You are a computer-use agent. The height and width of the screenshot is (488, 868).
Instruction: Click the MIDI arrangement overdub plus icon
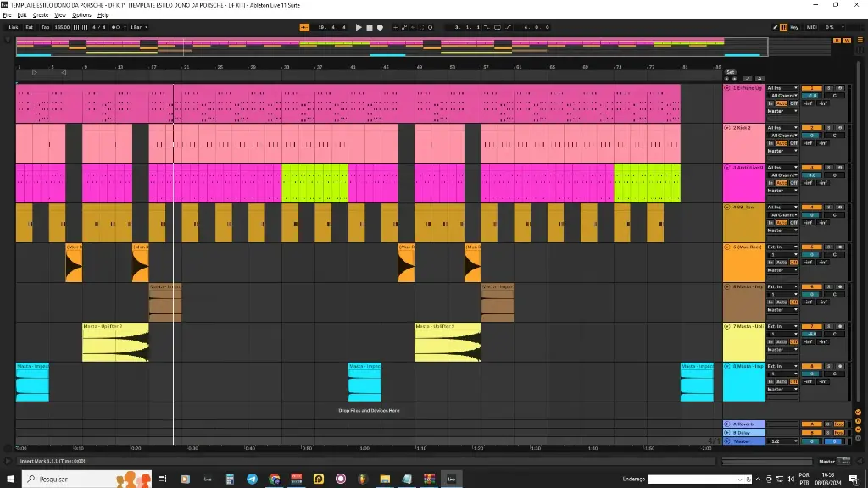click(x=395, y=27)
